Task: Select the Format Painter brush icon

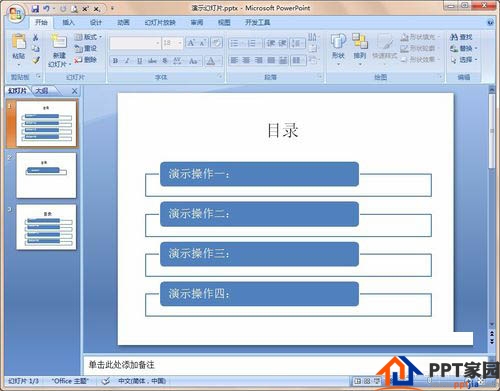Action: pos(36,60)
